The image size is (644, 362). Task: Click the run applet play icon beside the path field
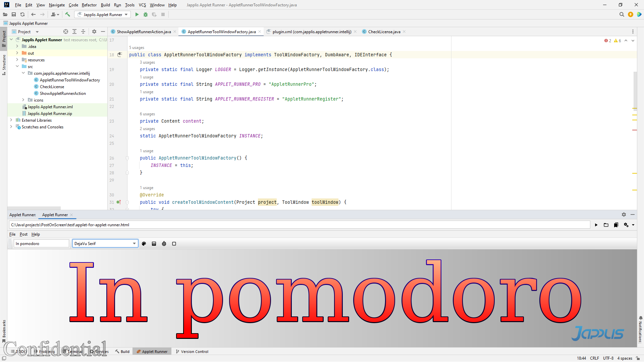(x=596, y=225)
